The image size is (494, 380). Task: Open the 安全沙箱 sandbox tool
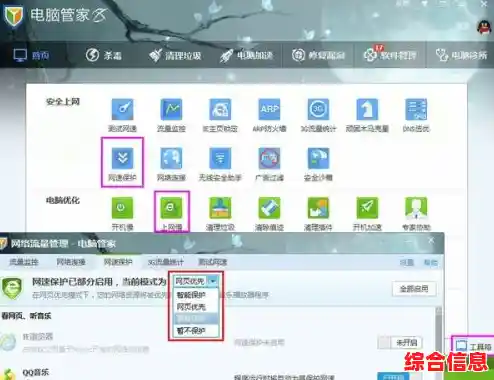click(318, 164)
